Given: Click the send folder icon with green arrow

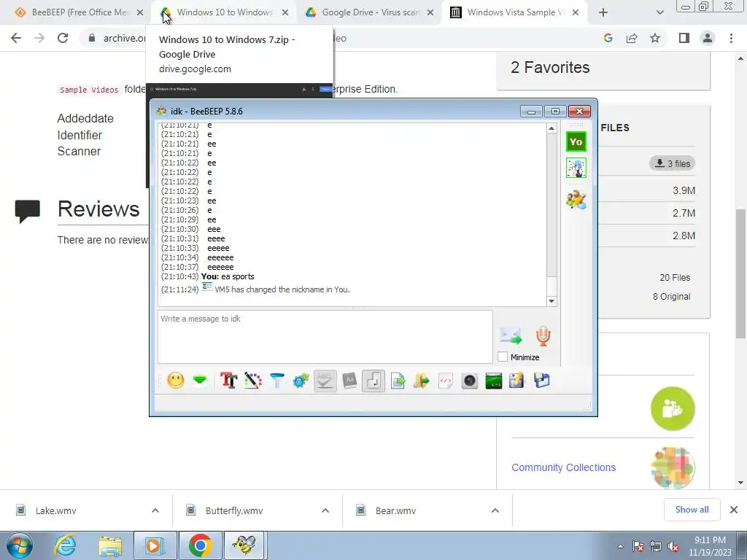Looking at the screenshot, I should pyautogui.click(x=422, y=381).
